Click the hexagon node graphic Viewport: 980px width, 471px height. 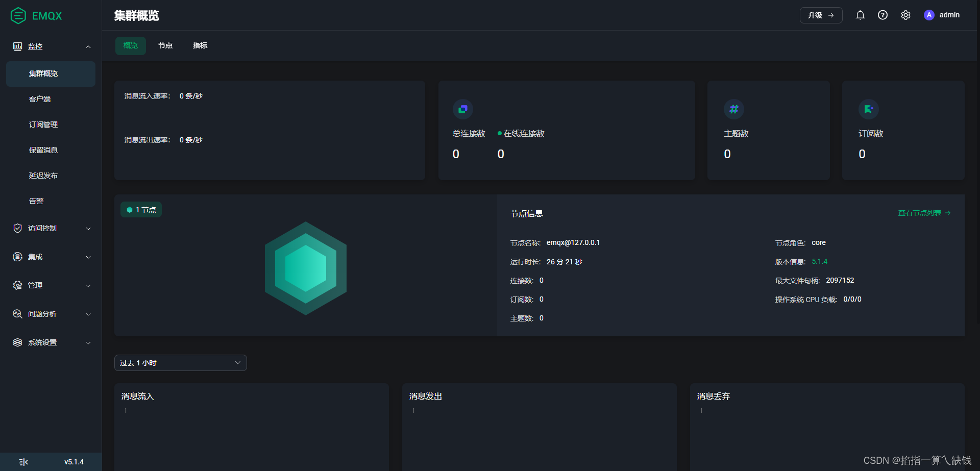point(306,268)
